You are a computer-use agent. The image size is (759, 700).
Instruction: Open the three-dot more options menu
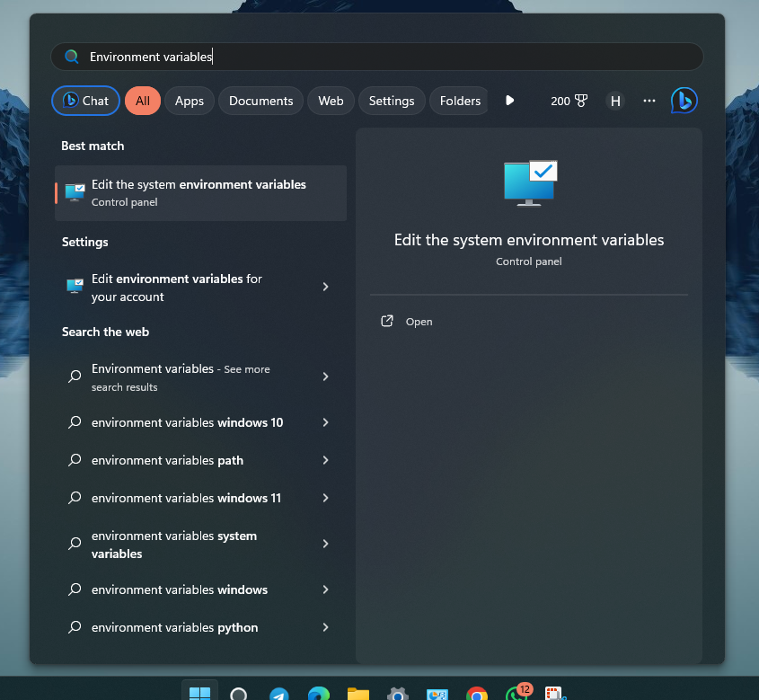click(649, 101)
